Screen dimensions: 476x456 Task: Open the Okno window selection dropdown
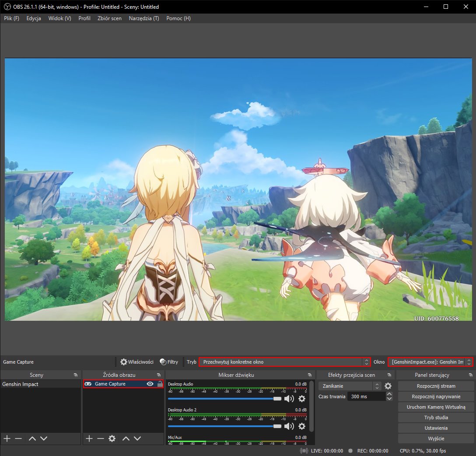430,362
